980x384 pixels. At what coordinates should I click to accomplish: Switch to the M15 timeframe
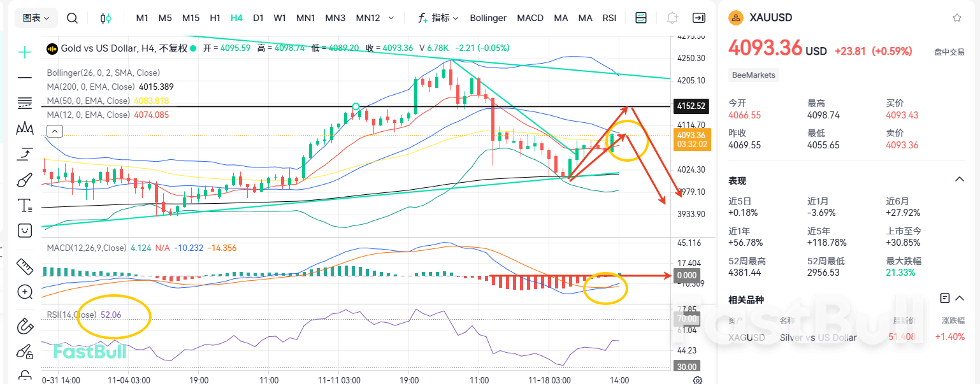coord(191,18)
